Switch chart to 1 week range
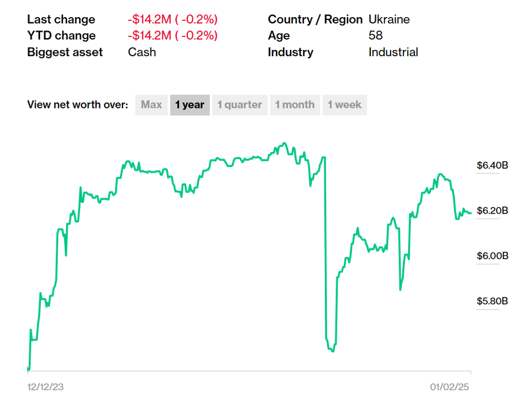The width and height of the screenshot is (532, 410). coord(345,105)
